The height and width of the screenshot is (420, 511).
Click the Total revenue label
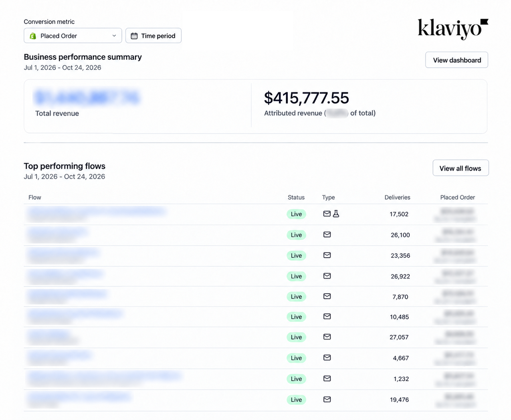57,113
